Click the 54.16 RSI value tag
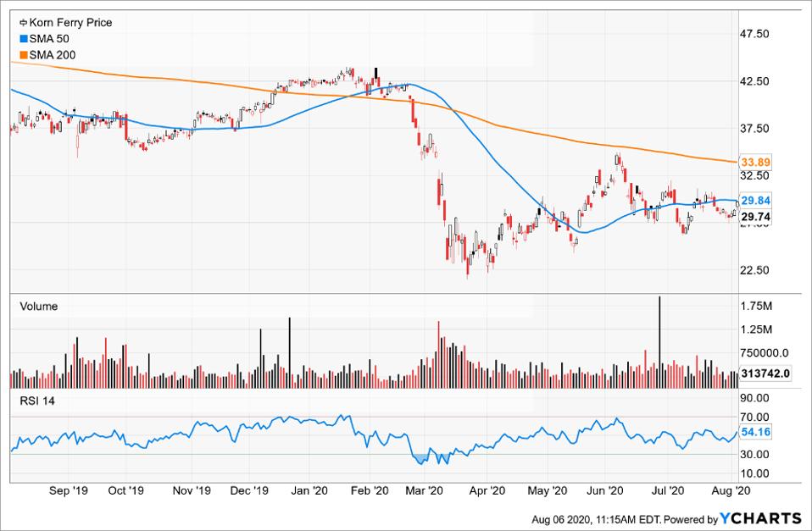 click(x=755, y=432)
